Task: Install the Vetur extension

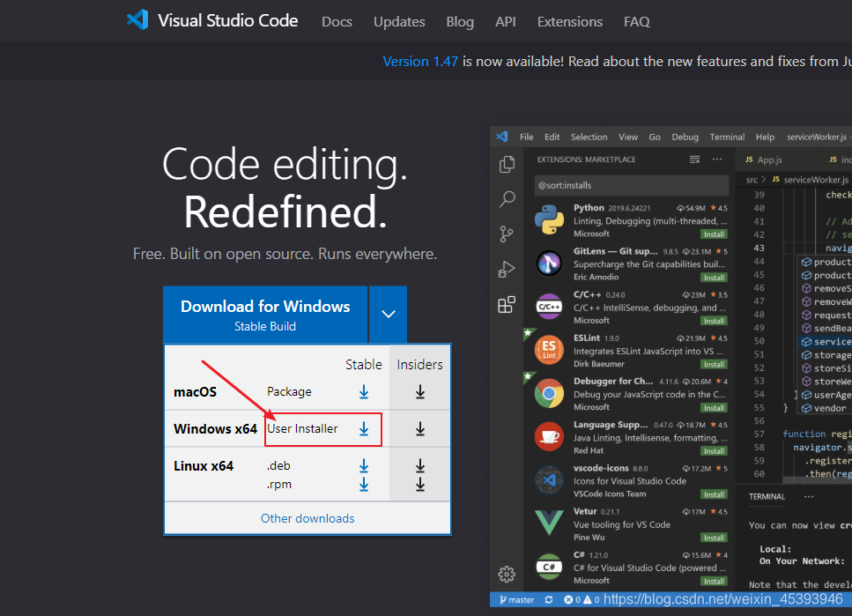Action: click(x=714, y=538)
